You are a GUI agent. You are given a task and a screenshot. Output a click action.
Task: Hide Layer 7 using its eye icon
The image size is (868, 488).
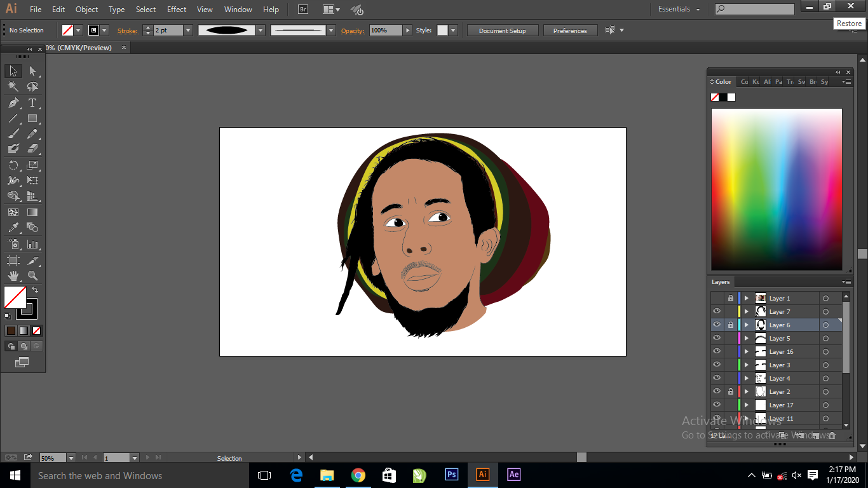pos(717,311)
